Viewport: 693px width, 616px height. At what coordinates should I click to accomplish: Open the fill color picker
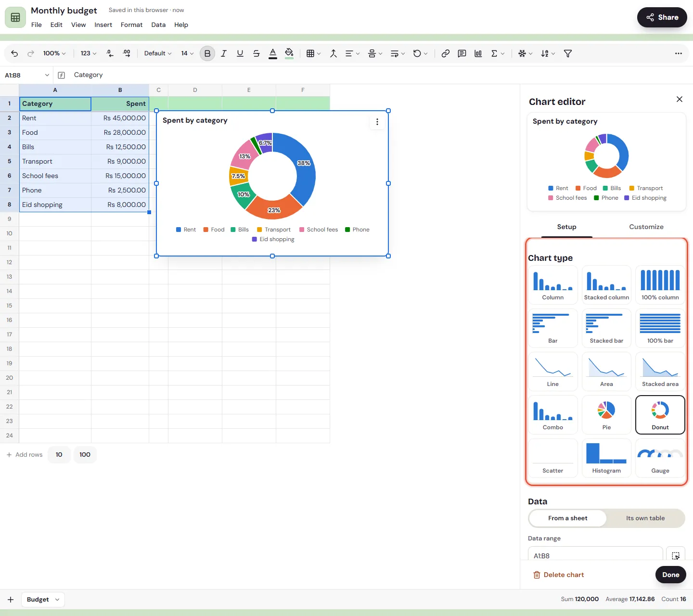click(x=289, y=53)
